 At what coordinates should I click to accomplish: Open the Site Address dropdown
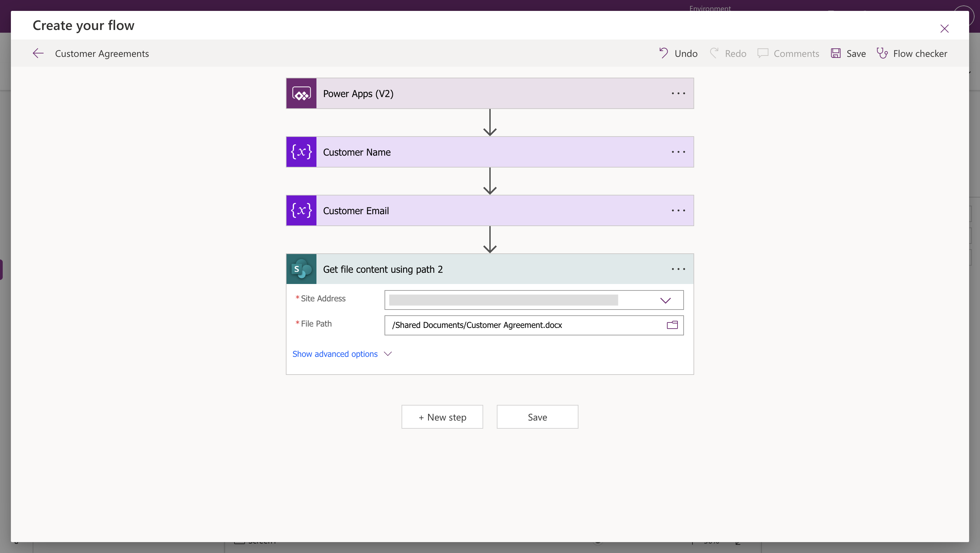[x=665, y=300]
